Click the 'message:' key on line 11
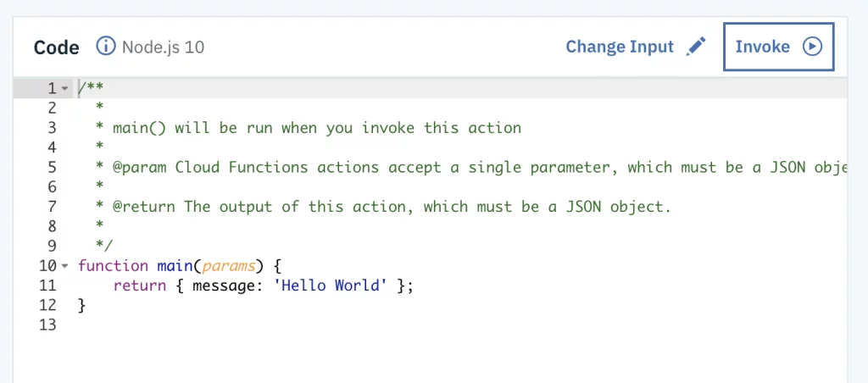 (228, 286)
